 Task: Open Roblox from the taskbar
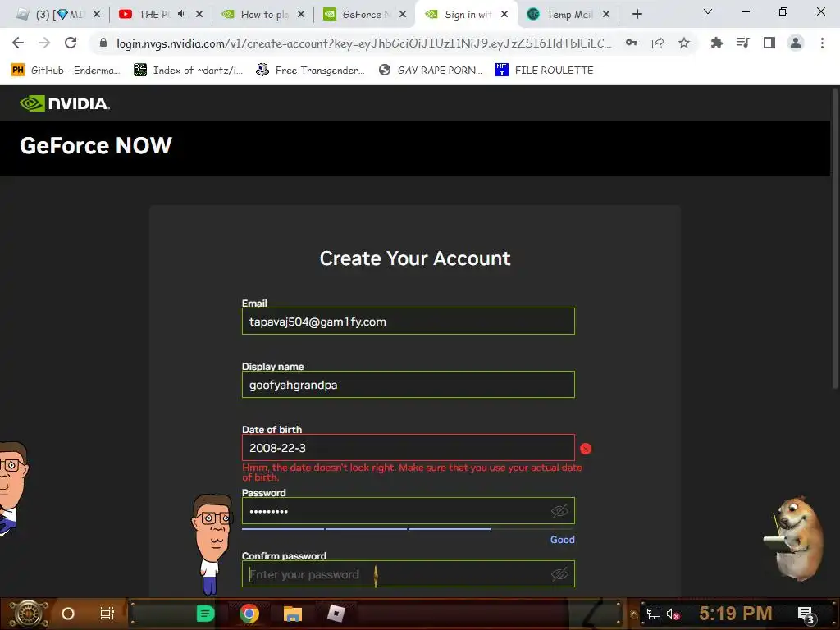336,614
